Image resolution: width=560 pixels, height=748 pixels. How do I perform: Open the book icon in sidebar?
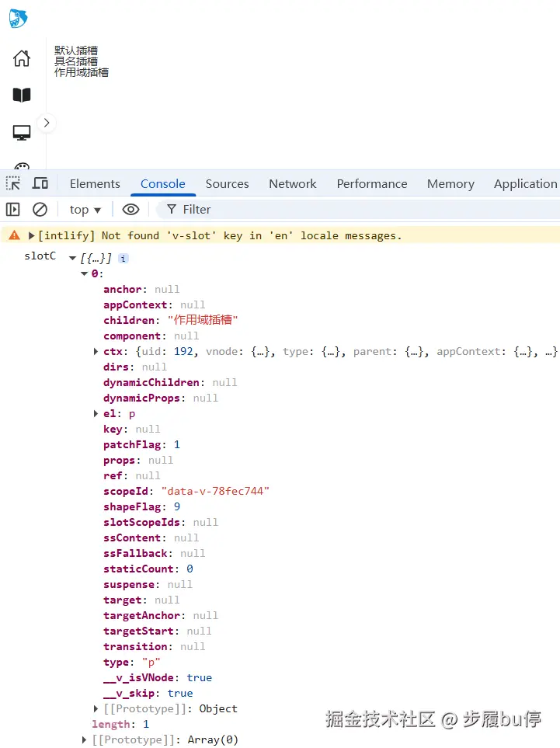(22, 95)
